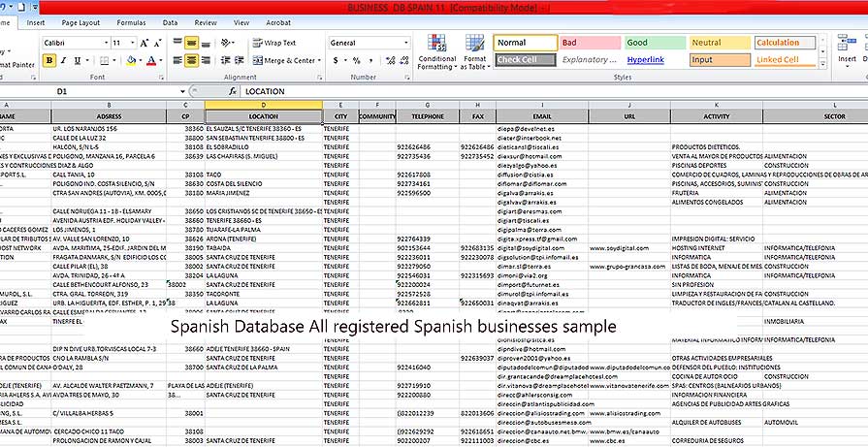The width and height of the screenshot is (868, 447).
Task: Open Number group dialog launcher
Action: click(x=408, y=78)
